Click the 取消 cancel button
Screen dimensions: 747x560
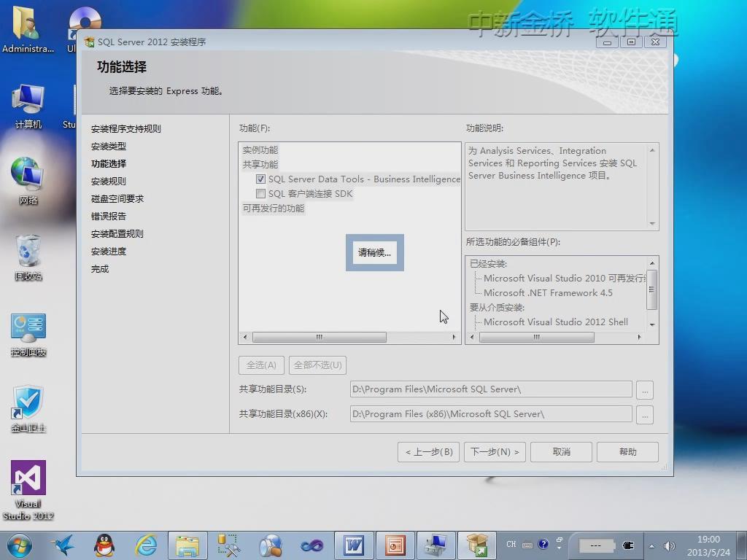(x=561, y=452)
